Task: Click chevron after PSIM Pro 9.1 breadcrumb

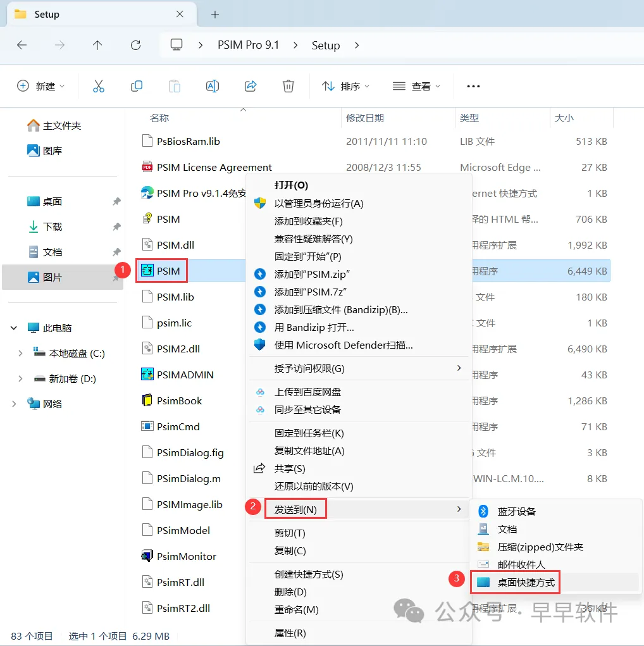Action: [x=295, y=45]
